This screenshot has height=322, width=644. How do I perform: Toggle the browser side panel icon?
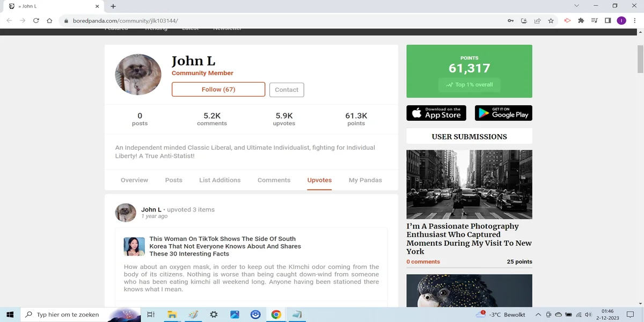pos(608,20)
